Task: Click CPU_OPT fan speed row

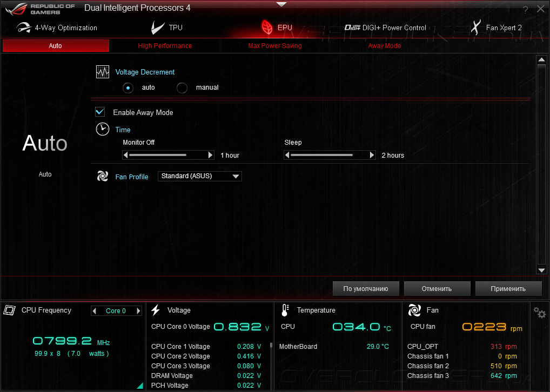Action: coord(462,347)
